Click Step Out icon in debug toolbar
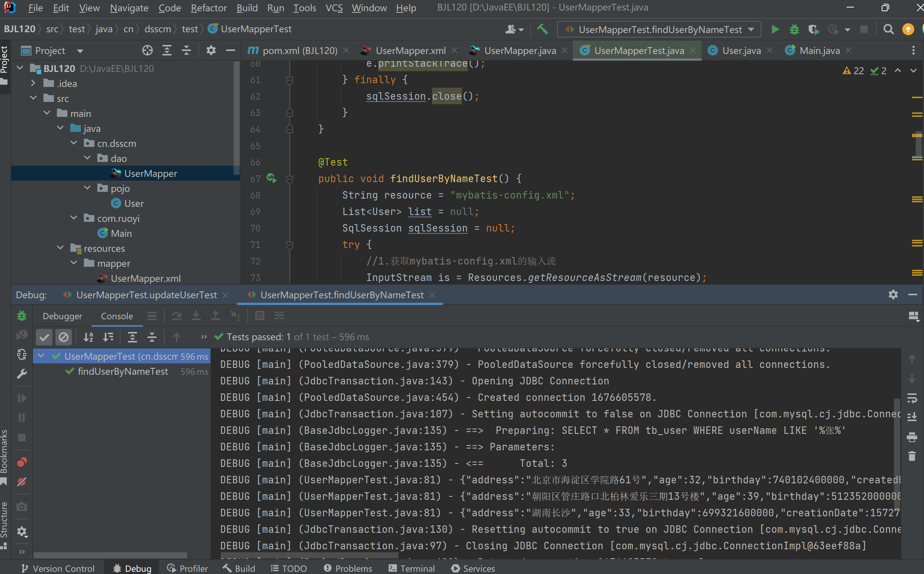Screen dimensions: 924x574 [x=215, y=316]
